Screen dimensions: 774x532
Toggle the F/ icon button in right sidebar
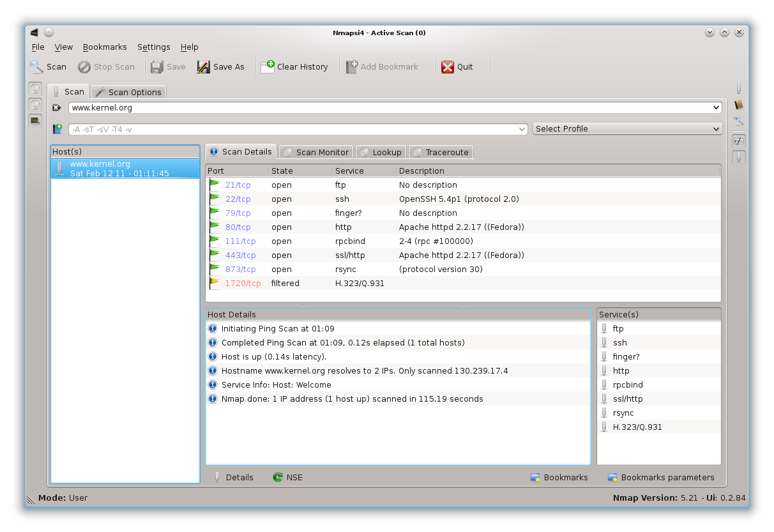point(739,141)
